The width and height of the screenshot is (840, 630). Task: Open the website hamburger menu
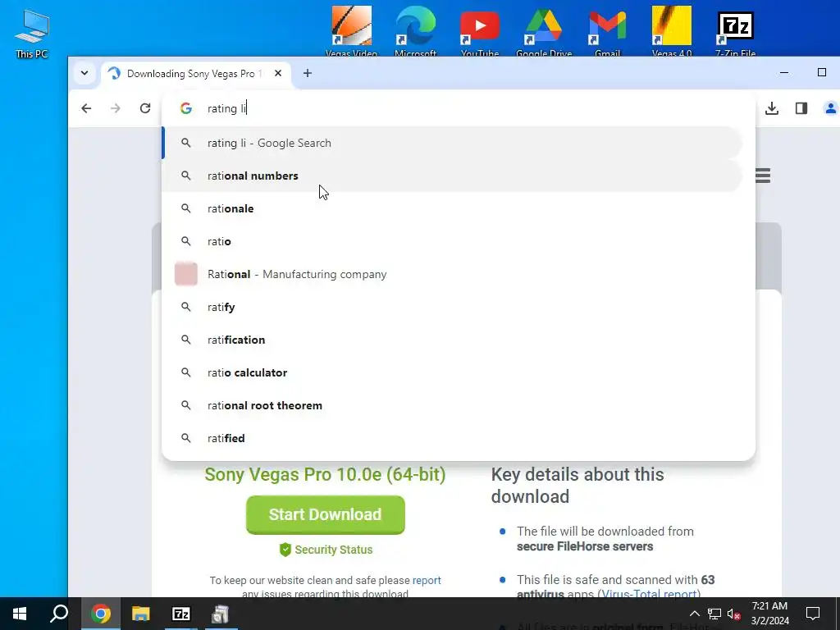[x=763, y=176]
